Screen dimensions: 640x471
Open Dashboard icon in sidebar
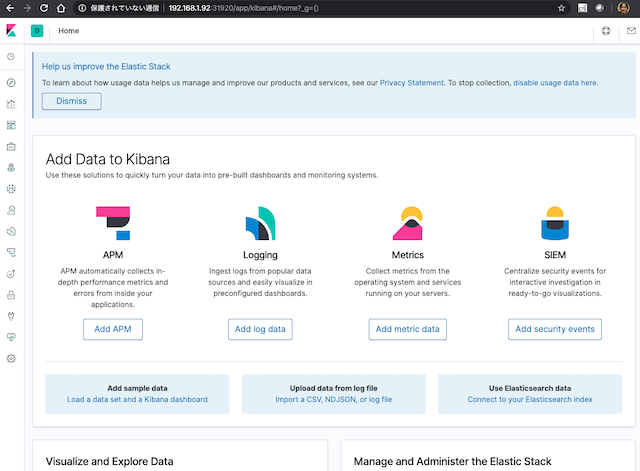(x=11, y=125)
